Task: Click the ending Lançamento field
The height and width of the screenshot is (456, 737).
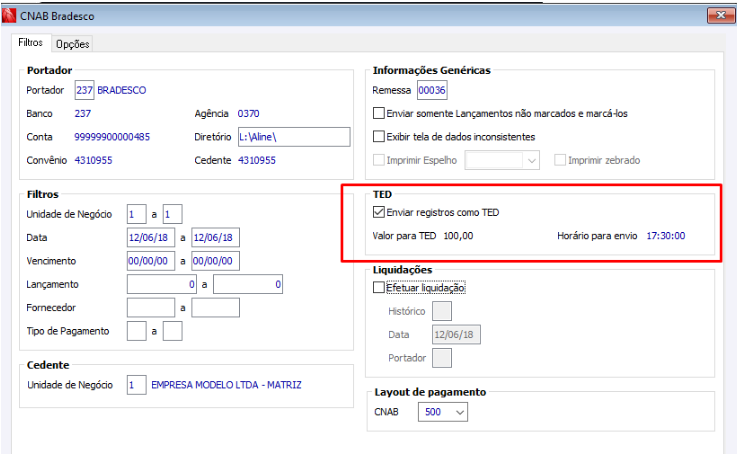Action: click(x=248, y=284)
